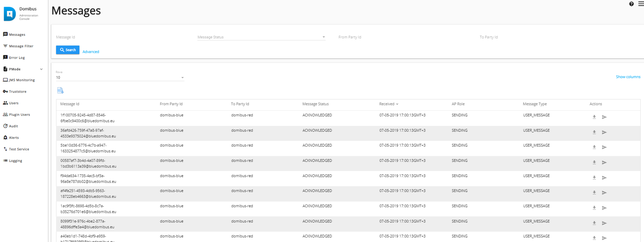Click the export to CSV icon
Viewport: 644px width, 242px height.
61,91
